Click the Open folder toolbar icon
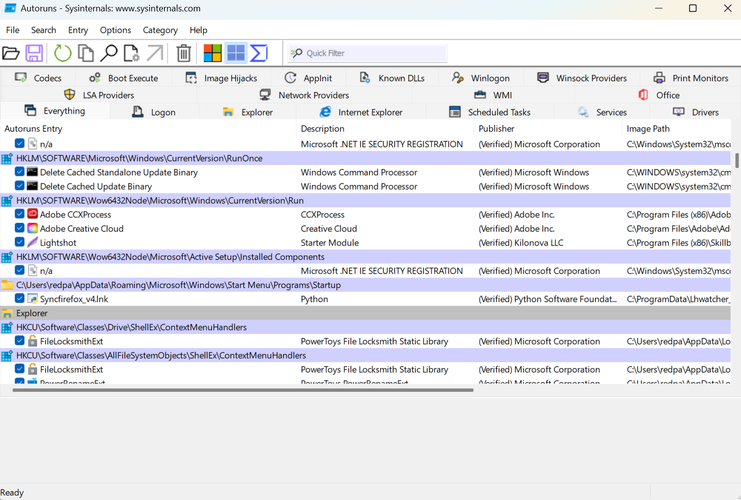Image resolution: width=741 pixels, height=500 pixels. pyautogui.click(x=11, y=53)
